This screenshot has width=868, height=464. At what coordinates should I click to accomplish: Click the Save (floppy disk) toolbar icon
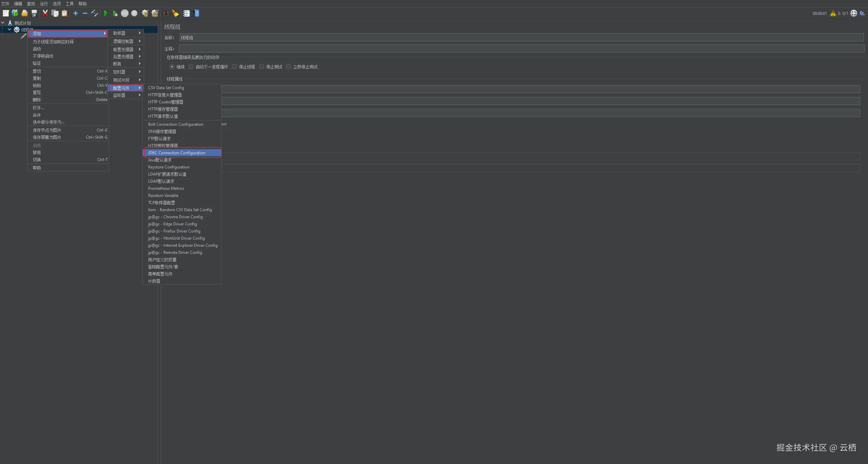coord(34,14)
